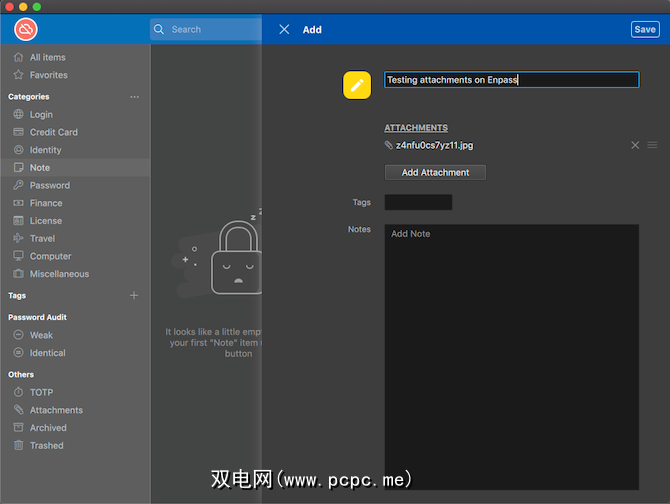Image resolution: width=670 pixels, height=504 pixels.
Task: Click the red Enpass cloud logo
Action: click(25, 29)
